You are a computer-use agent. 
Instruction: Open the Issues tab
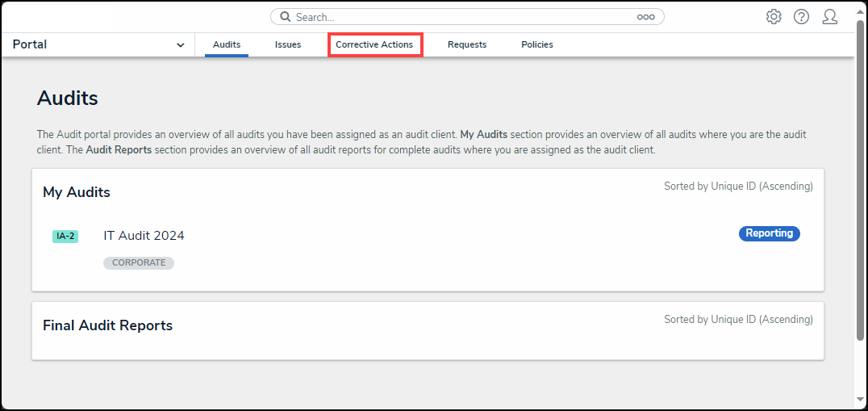[x=288, y=44]
